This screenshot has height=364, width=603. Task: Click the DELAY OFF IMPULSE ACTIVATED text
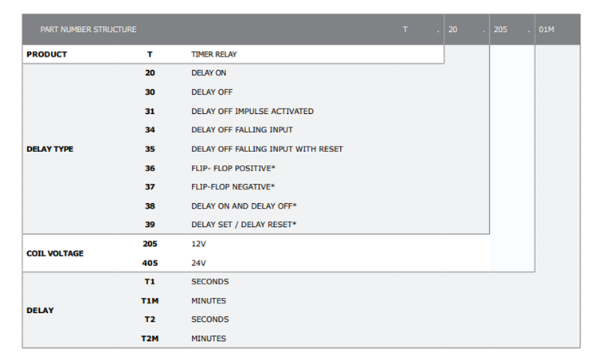[253, 112]
